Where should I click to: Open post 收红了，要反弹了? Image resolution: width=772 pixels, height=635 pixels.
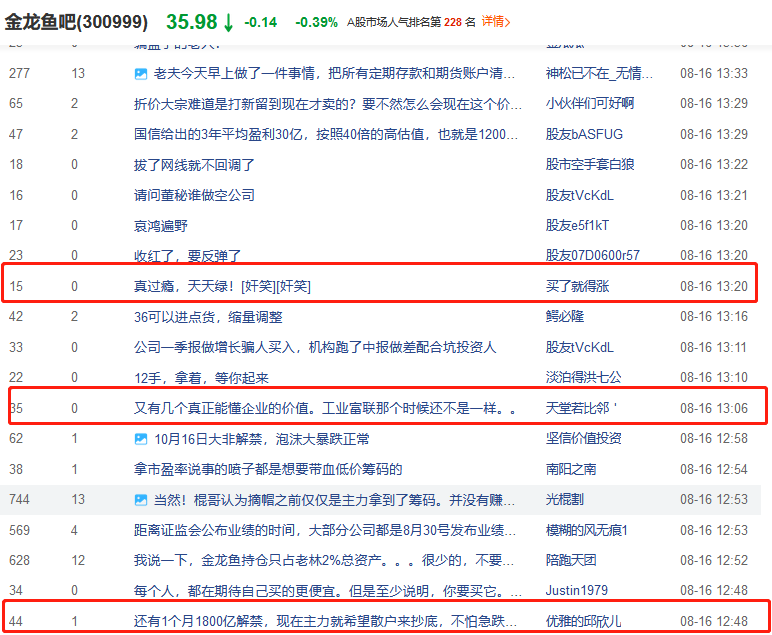tap(188, 255)
